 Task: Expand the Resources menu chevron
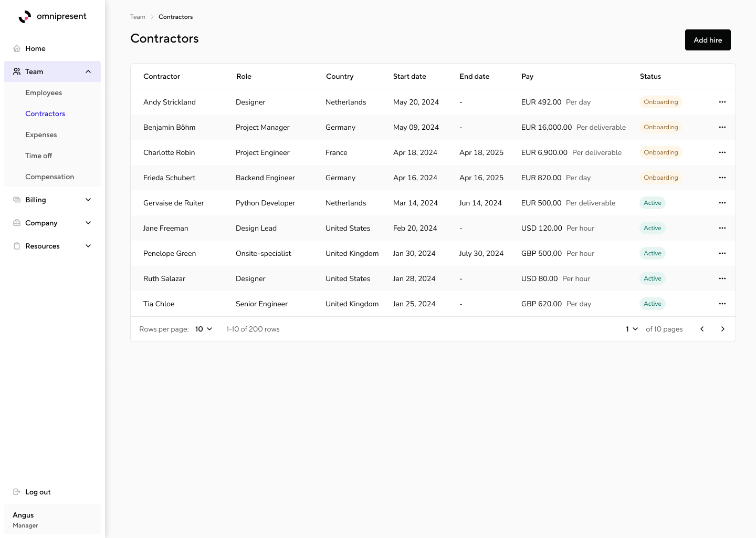(x=88, y=246)
